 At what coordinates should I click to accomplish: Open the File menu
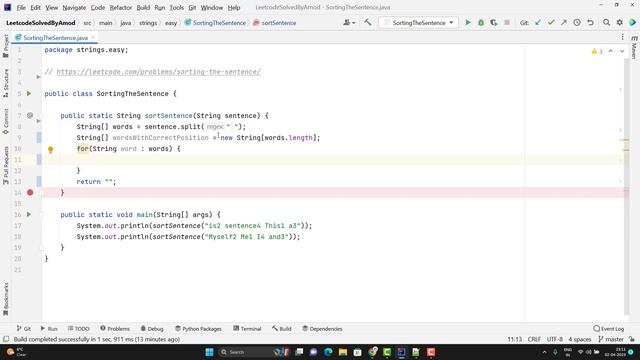pos(21,7)
